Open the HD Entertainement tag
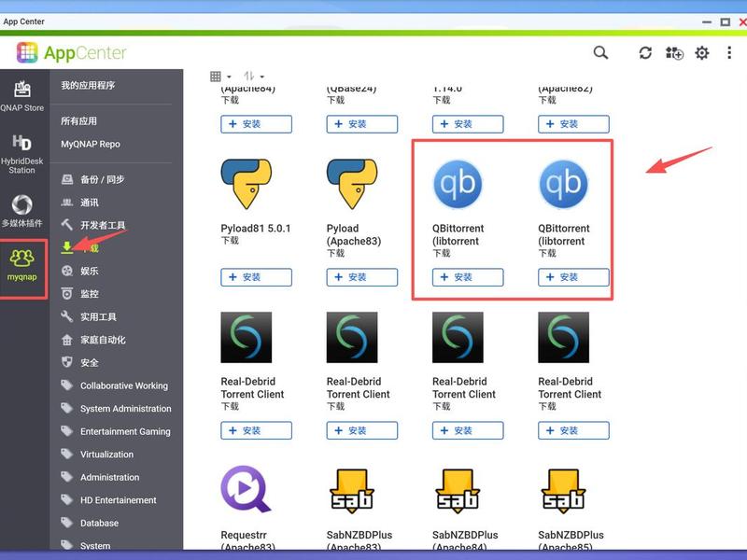 click(108, 500)
